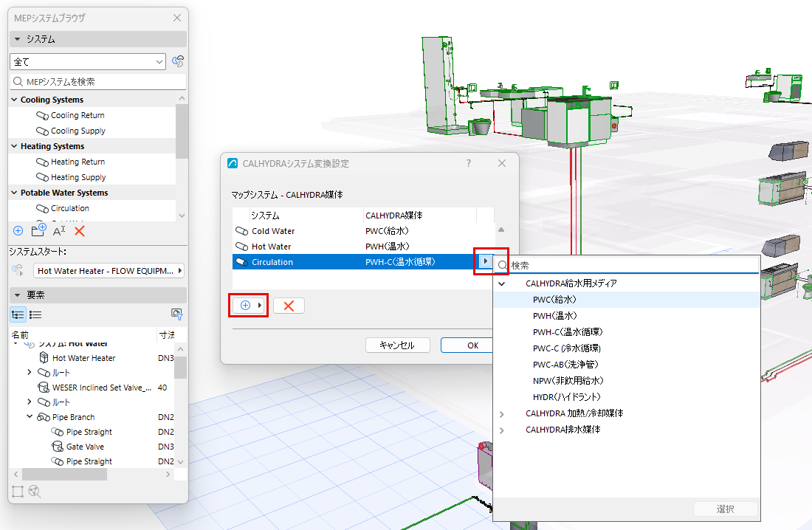This screenshot has width=812, height=530.
Task: Switch elements to flat list view
Action: click(x=35, y=314)
